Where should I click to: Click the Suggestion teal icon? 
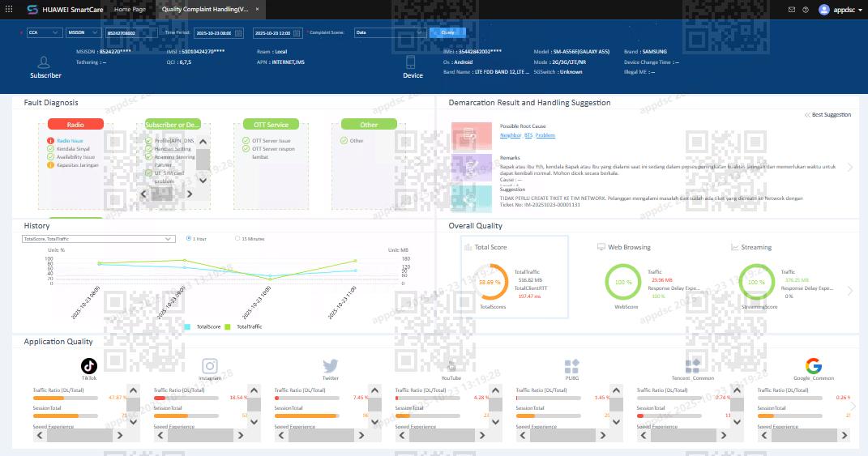(x=471, y=198)
